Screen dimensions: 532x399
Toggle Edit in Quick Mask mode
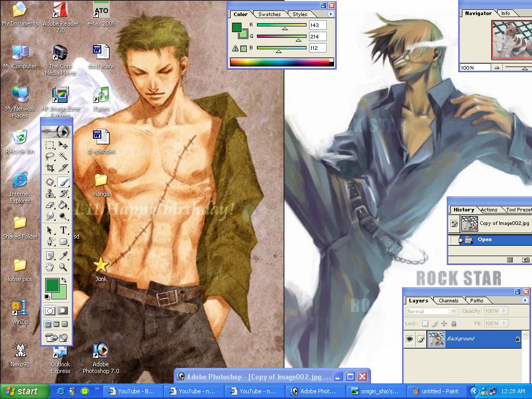[62, 310]
